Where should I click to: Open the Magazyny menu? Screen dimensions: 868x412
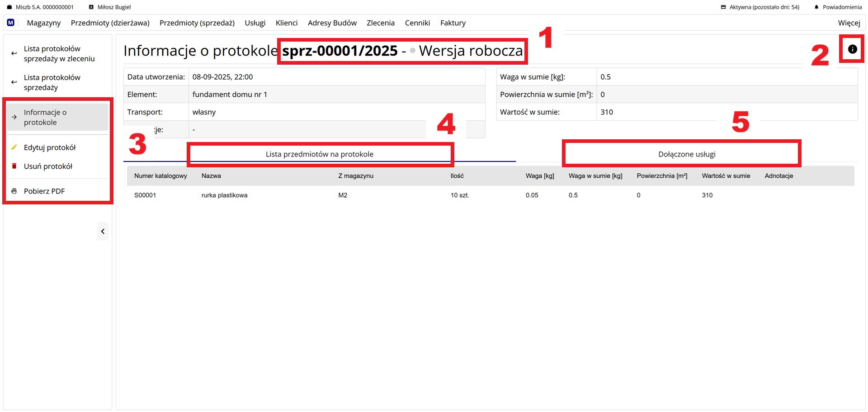tap(44, 23)
